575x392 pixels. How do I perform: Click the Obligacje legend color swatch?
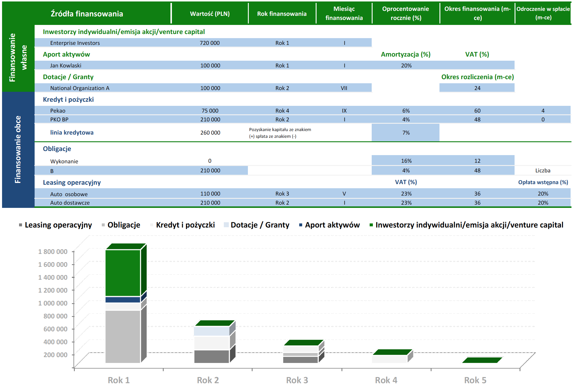click(103, 225)
